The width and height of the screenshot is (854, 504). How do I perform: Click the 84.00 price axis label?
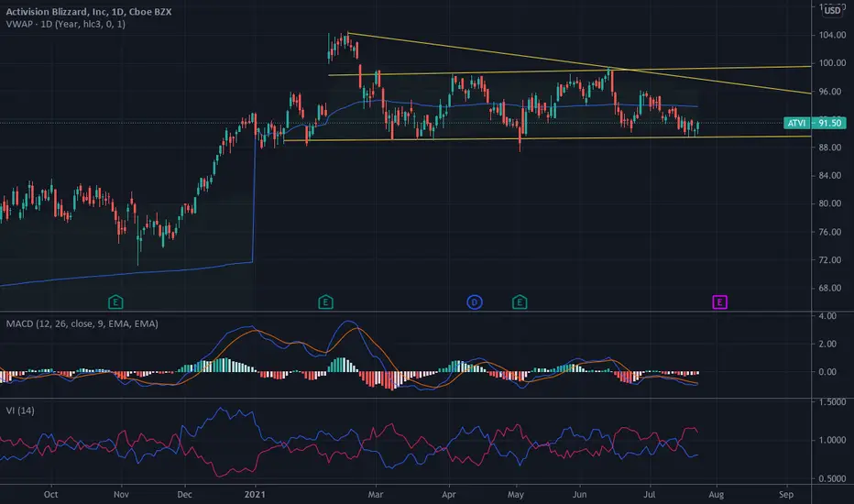(832, 175)
